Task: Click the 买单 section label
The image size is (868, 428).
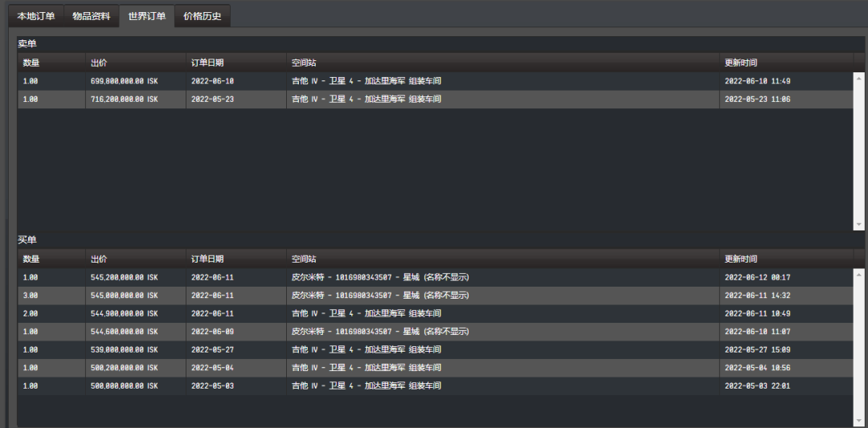Action: click(27, 240)
